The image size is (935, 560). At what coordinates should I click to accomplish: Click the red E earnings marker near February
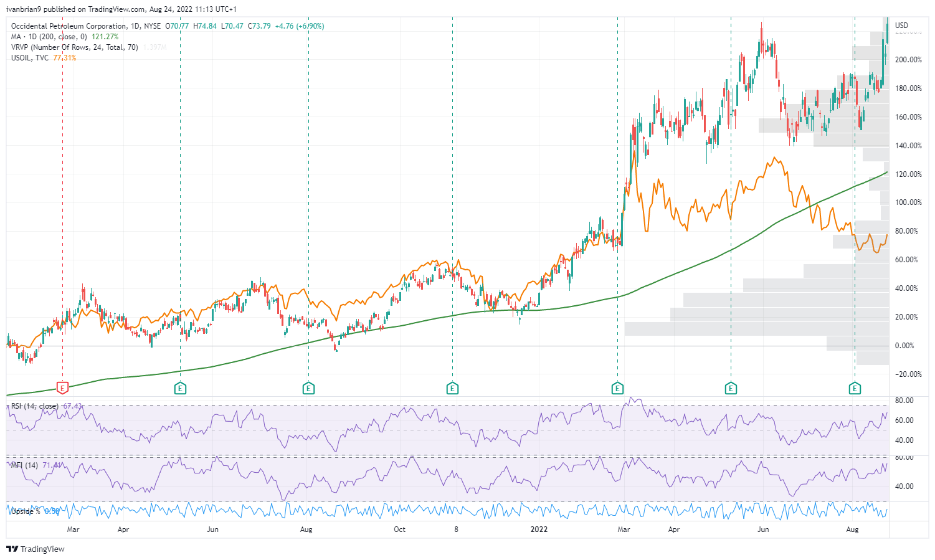pyautogui.click(x=61, y=387)
